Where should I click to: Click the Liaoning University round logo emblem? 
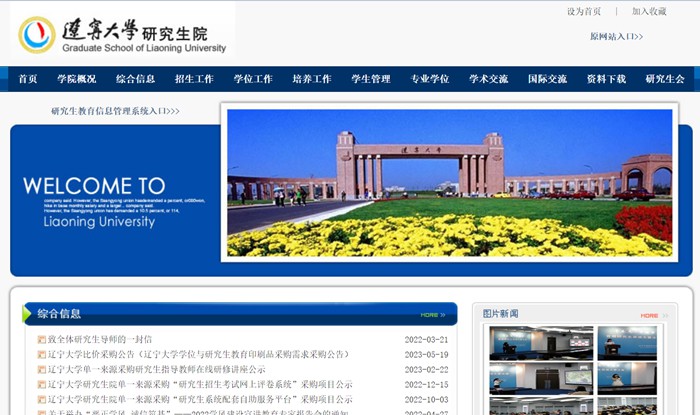37,35
